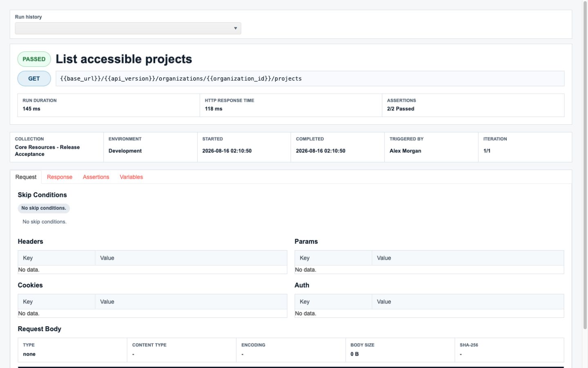Image resolution: width=588 pixels, height=368 pixels.
Task: Click the Auth table 'Value' column header
Action: [468, 302]
